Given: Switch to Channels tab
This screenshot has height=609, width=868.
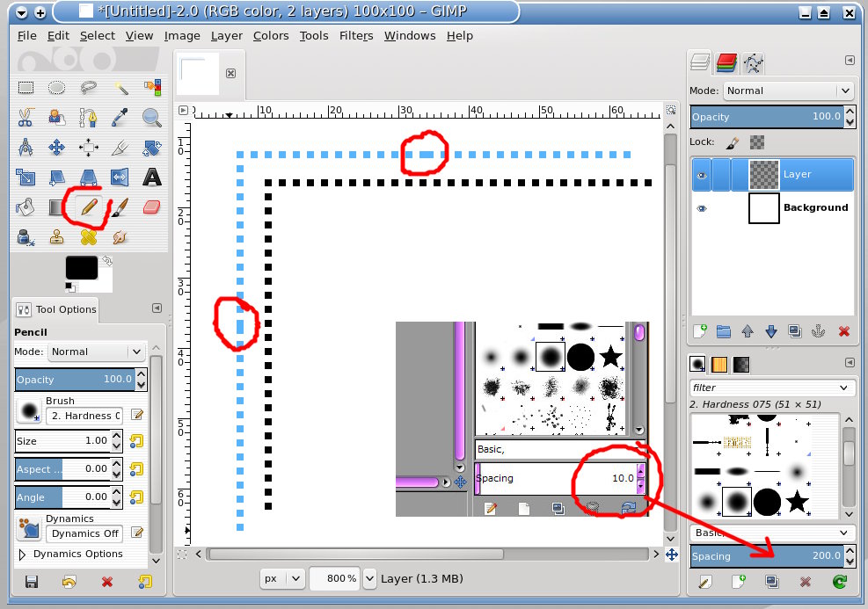Looking at the screenshot, I should (x=726, y=63).
